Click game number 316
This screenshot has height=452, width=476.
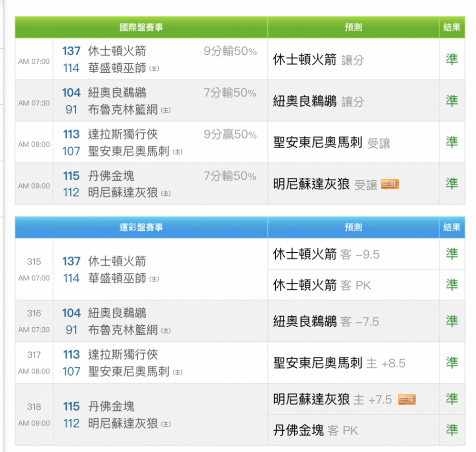(x=34, y=313)
